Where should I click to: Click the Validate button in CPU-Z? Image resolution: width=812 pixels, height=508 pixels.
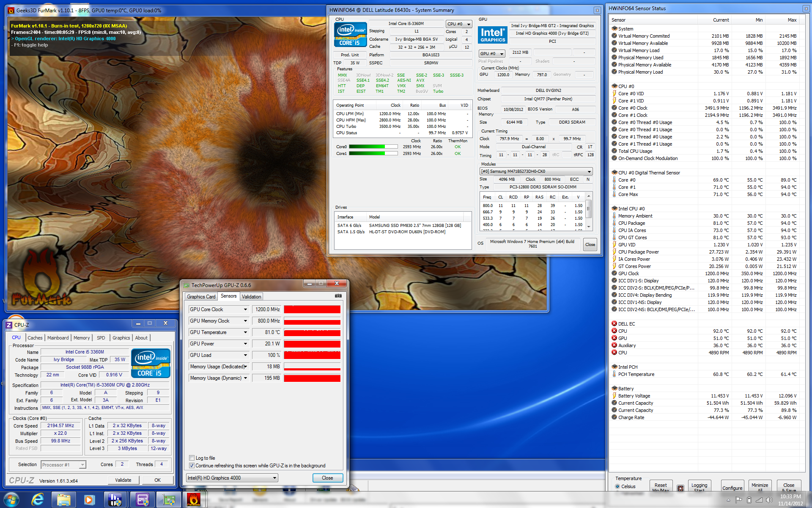pos(123,480)
